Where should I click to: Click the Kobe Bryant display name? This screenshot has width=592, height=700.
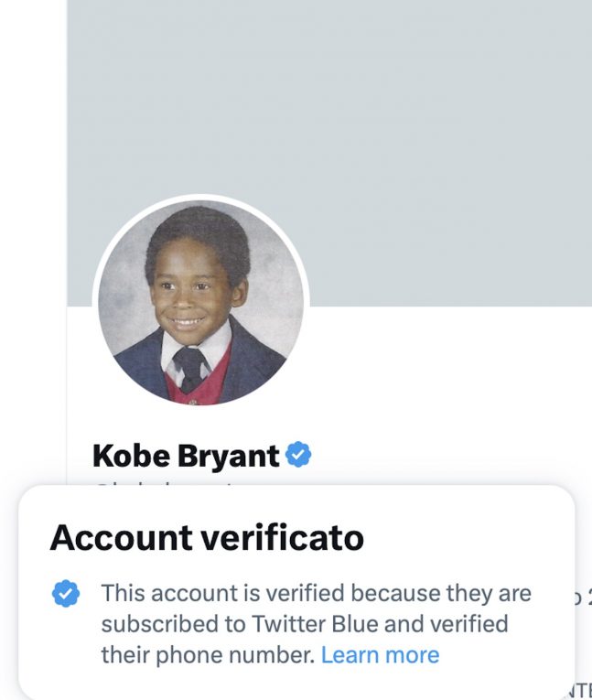coord(186,456)
